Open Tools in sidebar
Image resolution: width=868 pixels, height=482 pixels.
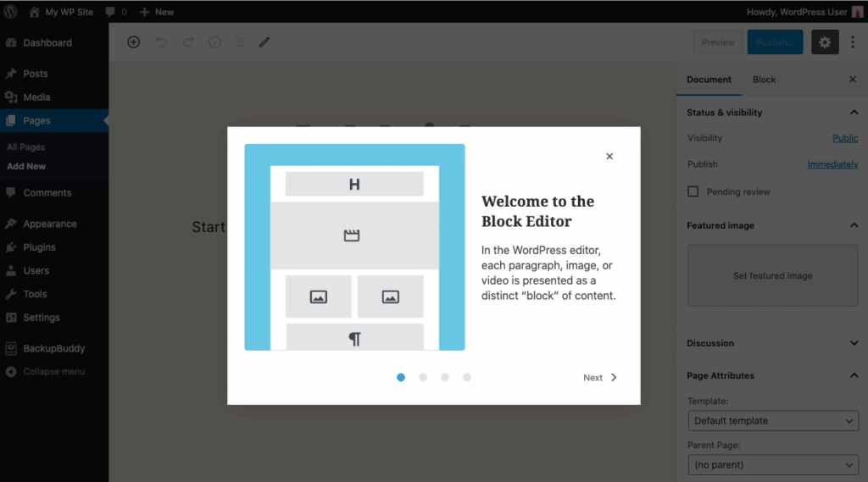(35, 294)
